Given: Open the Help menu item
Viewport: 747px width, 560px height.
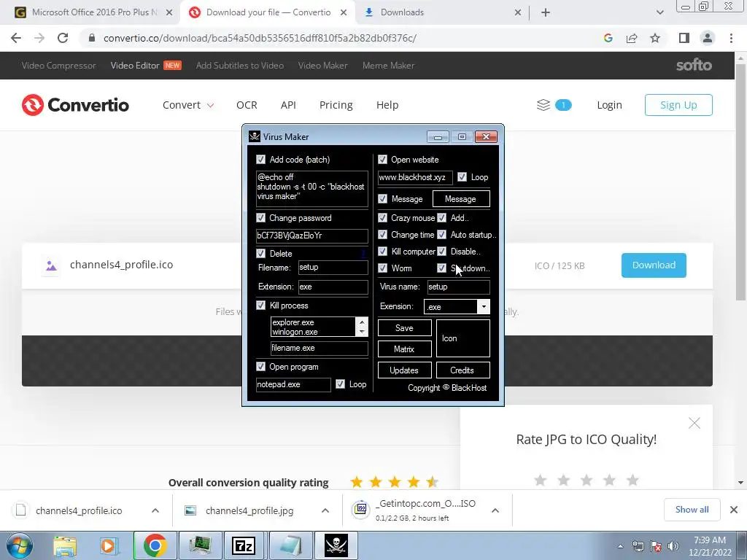Looking at the screenshot, I should (x=387, y=105).
